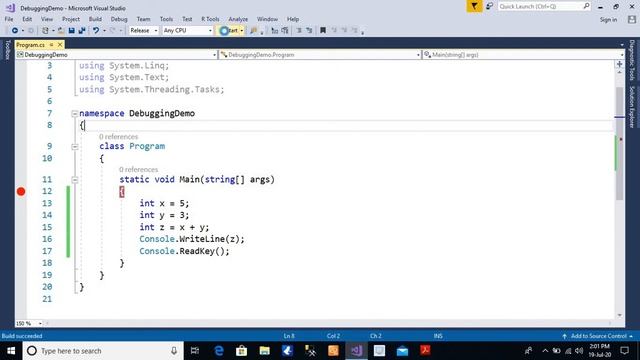Close the Program.cs tab

[x=60, y=44]
